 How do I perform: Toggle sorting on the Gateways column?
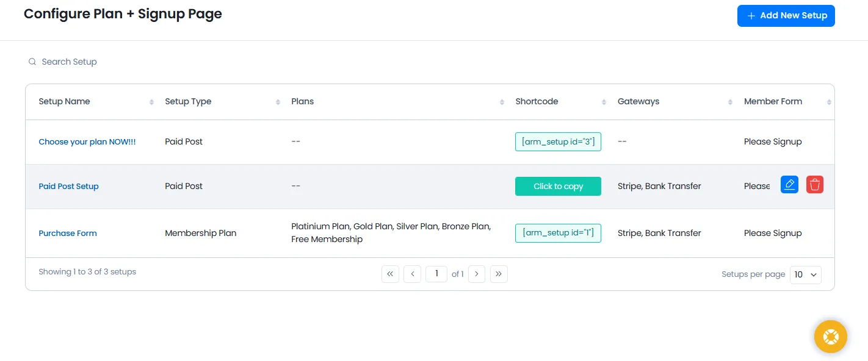729,101
